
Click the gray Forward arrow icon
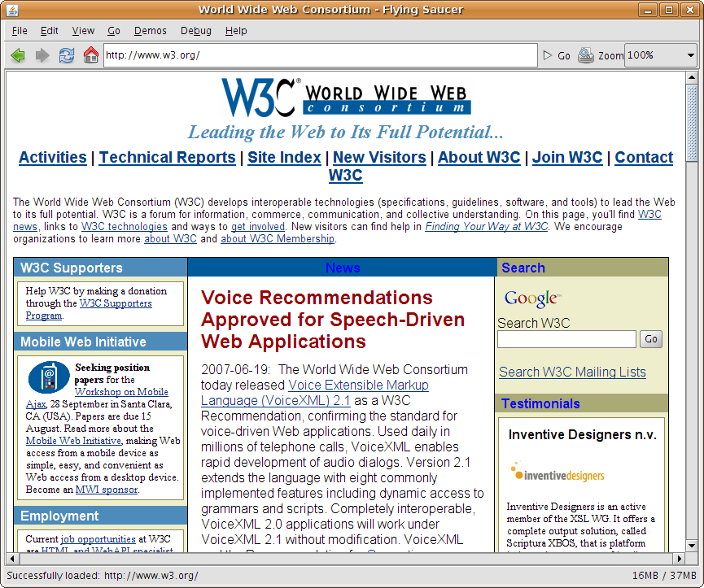(42, 55)
